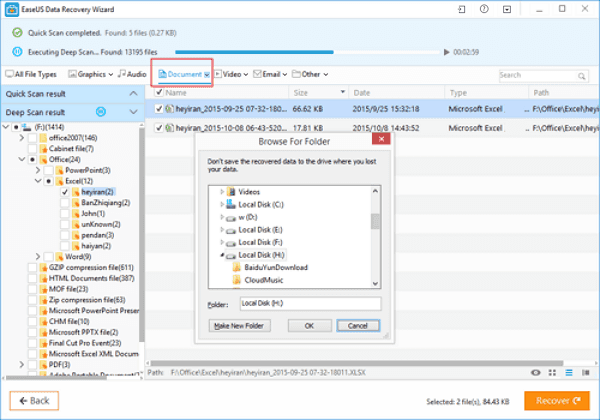Collapse the Quick Scan result section
This screenshot has height=420, width=600.
[133, 94]
